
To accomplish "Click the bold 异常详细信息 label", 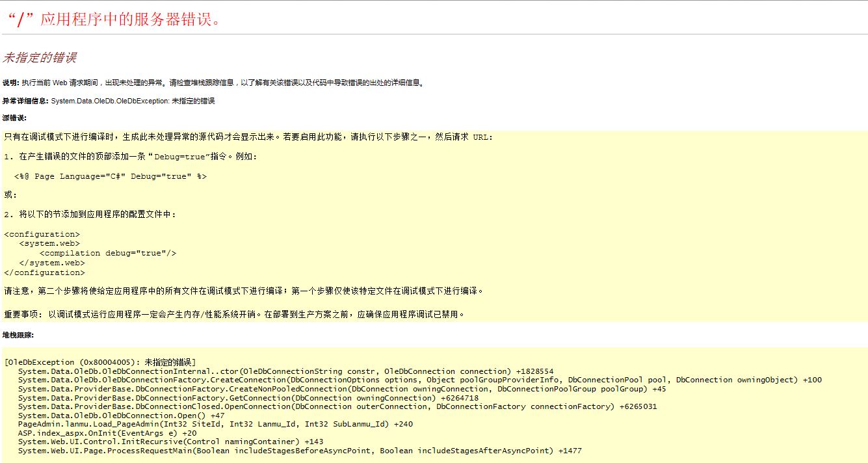I will click(x=25, y=101).
